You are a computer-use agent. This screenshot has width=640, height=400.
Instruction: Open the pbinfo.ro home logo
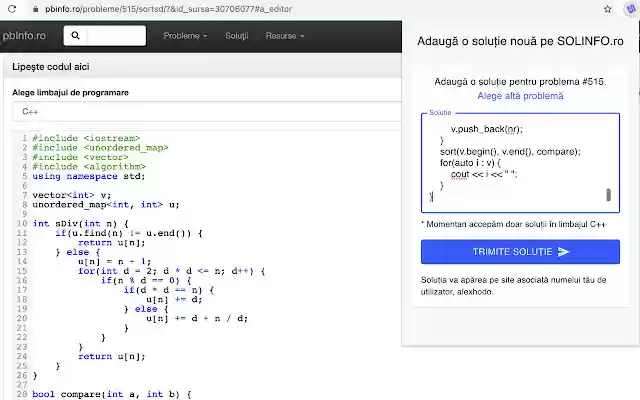[x=24, y=36]
